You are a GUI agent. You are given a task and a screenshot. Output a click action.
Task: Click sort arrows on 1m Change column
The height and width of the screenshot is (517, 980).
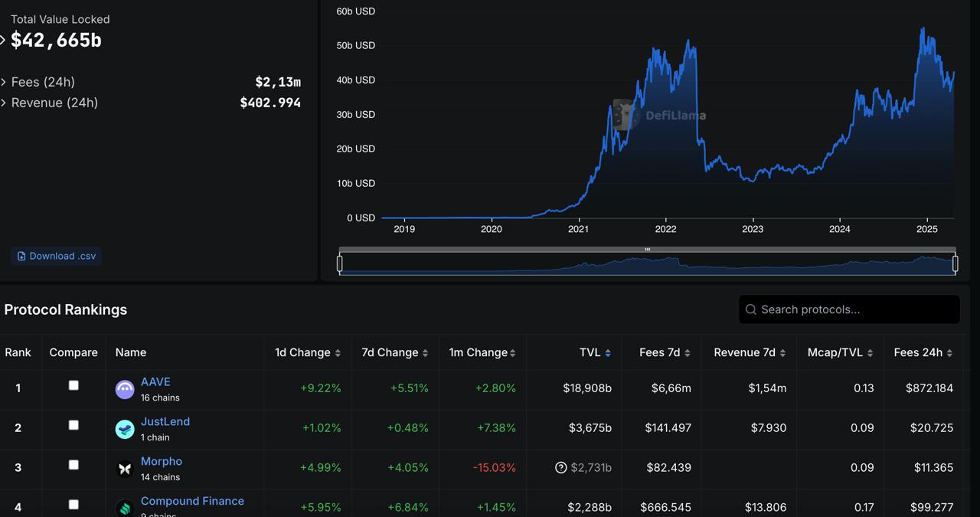tap(513, 353)
